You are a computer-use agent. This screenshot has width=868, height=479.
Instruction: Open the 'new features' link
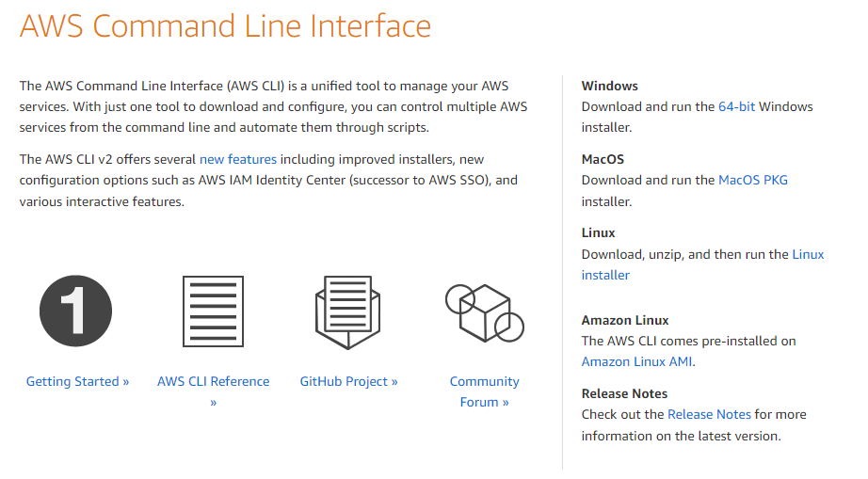coord(238,159)
